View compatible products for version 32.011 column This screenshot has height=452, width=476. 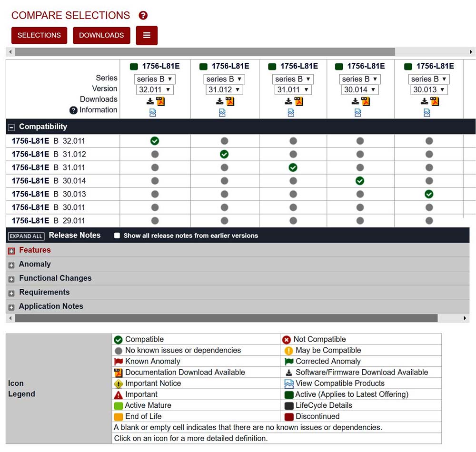[x=153, y=113]
